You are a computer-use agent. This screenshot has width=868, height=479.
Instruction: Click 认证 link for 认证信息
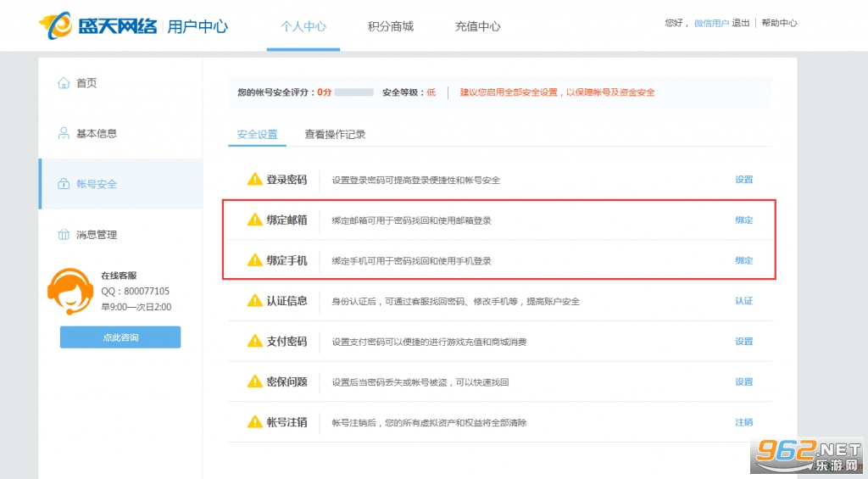[x=744, y=301]
